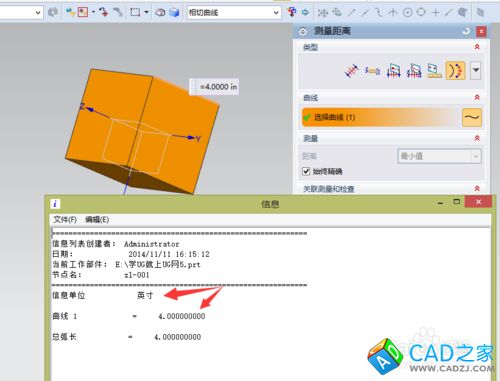Select the Screen Distance measurement type icon
500x381 pixels.
(434, 71)
